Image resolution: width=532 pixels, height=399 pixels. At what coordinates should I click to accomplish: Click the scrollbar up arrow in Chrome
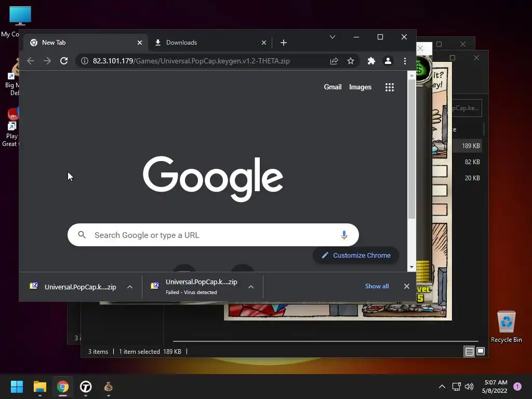pos(411,75)
